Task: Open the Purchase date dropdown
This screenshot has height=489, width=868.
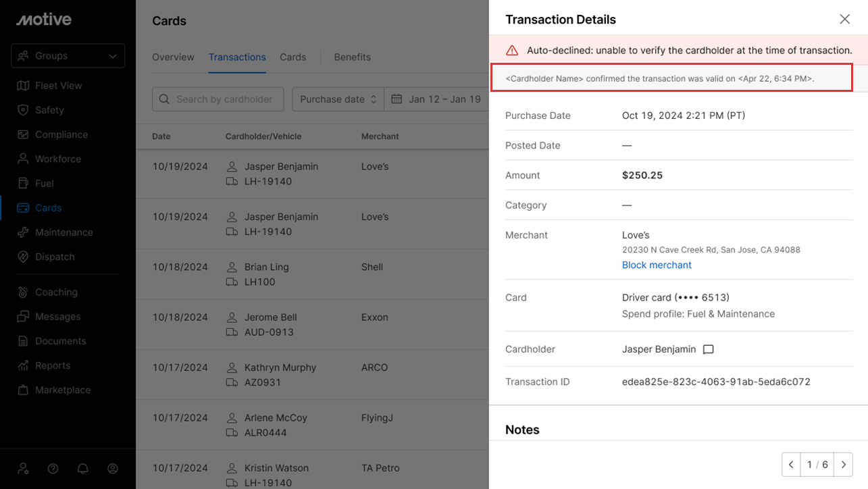Action: [338, 99]
